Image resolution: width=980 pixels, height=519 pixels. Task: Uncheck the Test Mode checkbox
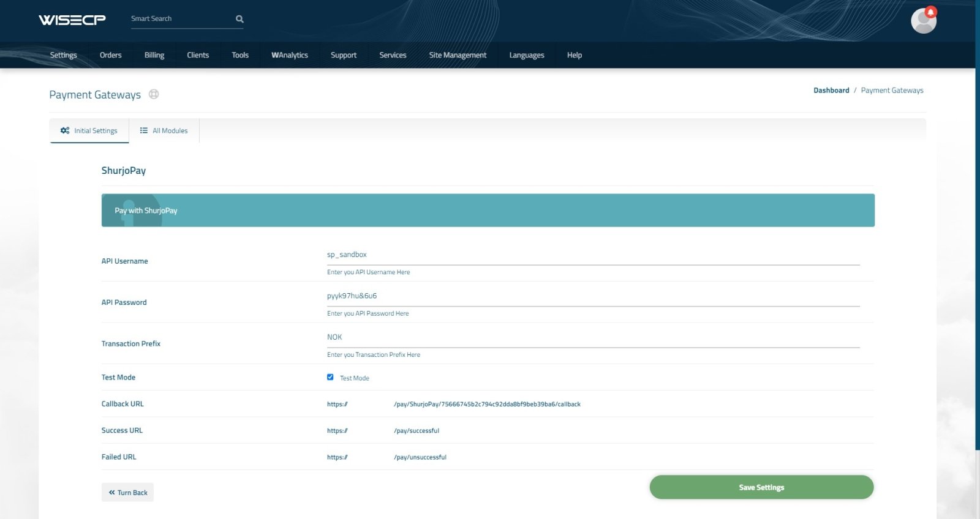[x=330, y=378]
